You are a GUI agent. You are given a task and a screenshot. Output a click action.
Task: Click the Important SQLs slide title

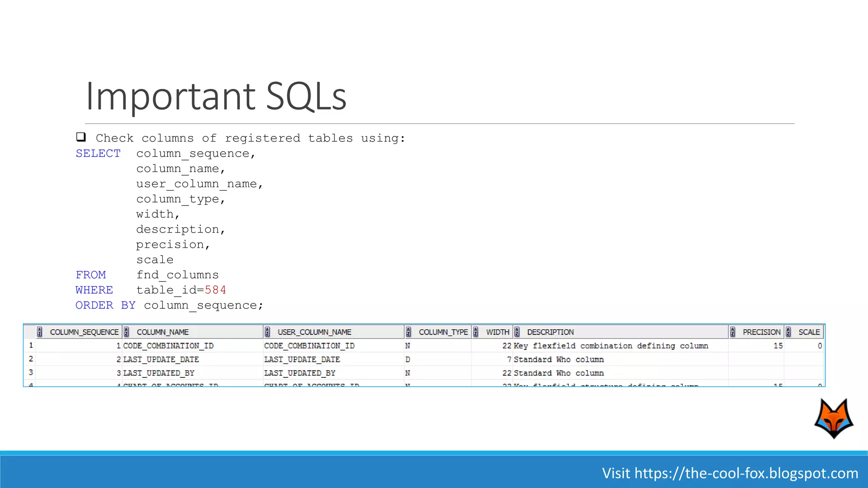216,96
